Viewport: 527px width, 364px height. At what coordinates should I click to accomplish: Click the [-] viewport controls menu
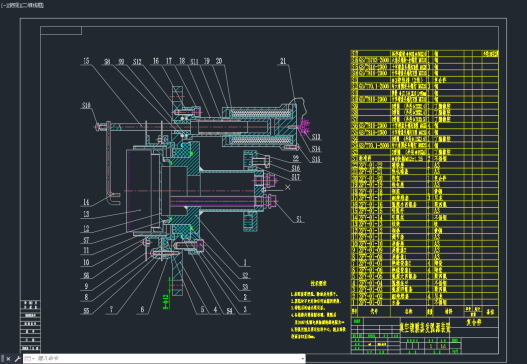[3, 5]
